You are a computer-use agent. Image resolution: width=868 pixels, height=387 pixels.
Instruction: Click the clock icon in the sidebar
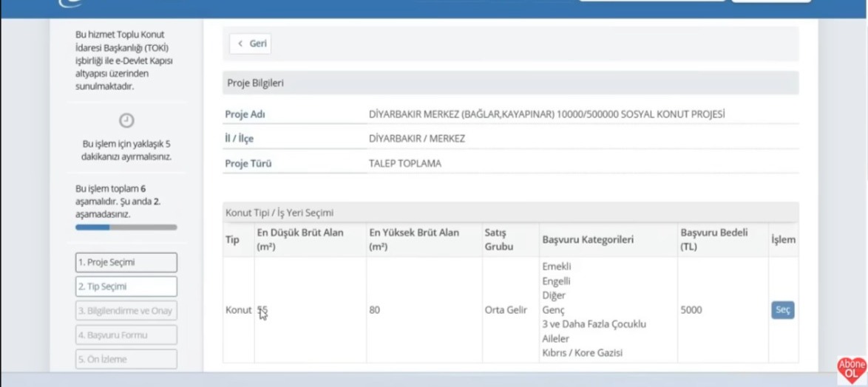[x=126, y=120]
